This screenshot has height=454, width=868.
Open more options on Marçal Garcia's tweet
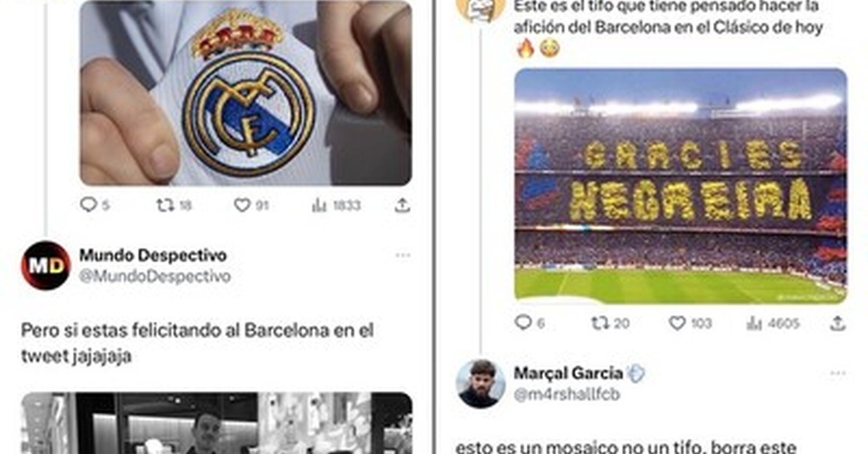[x=838, y=373]
